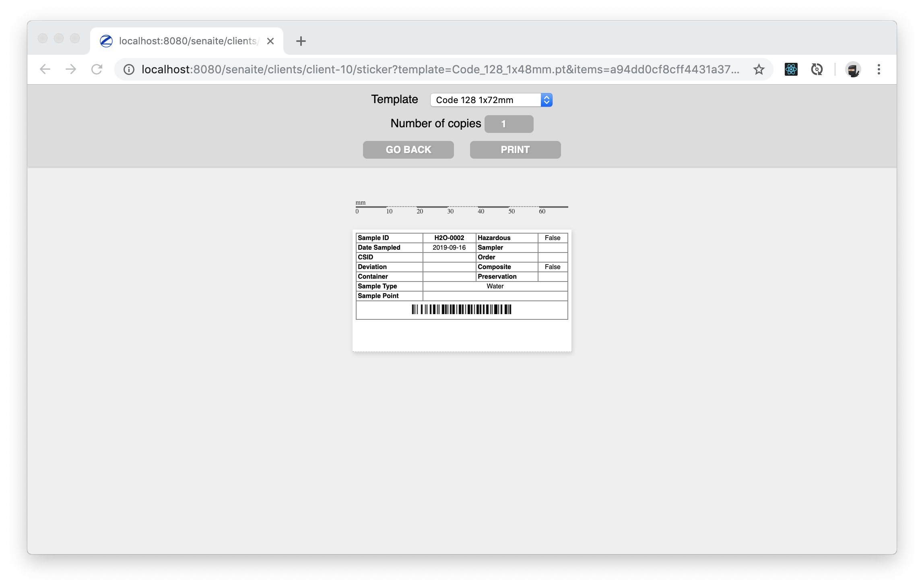
Task: Click the Date Sampled label
Action: tap(379, 247)
